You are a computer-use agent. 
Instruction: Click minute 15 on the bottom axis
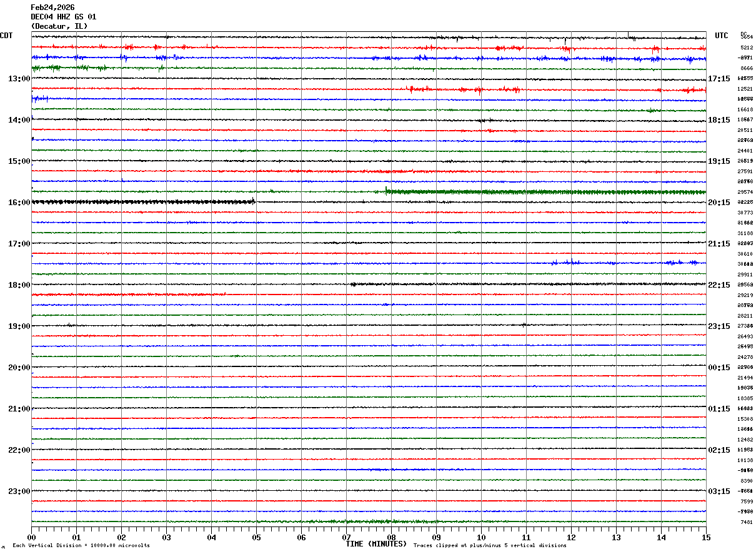point(705,537)
